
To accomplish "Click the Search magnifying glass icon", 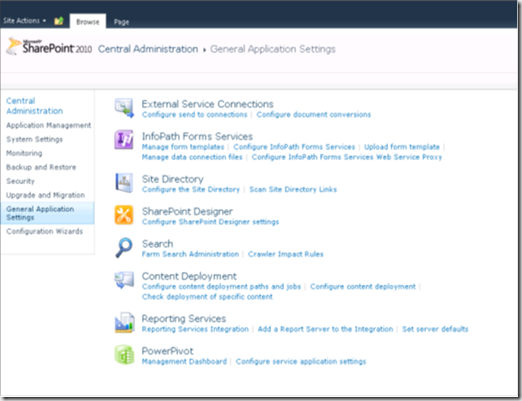I will [x=124, y=247].
